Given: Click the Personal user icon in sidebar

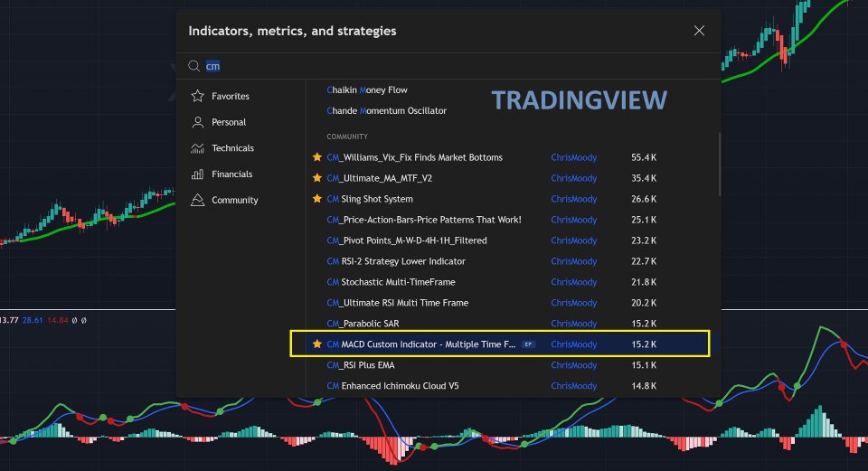Looking at the screenshot, I should pyautogui.click(x=198, y=122).
